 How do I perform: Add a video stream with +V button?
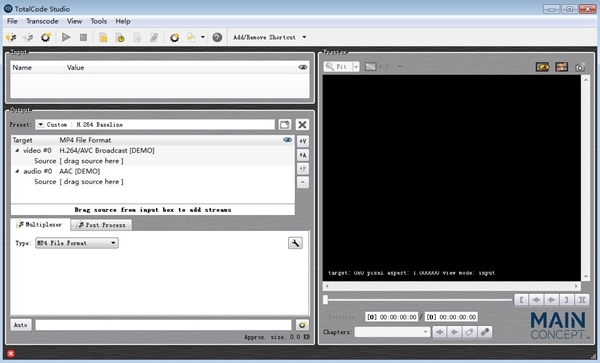(303, 141)
